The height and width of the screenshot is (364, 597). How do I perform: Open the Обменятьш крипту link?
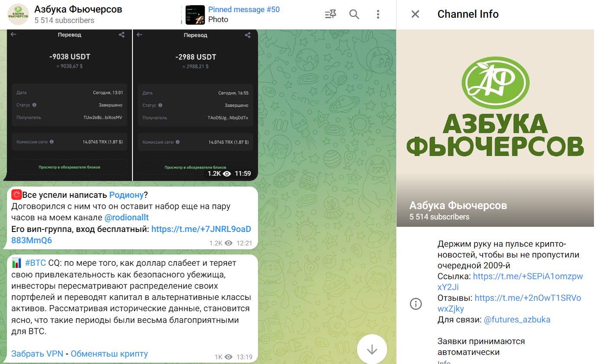(x=110, y=354)
